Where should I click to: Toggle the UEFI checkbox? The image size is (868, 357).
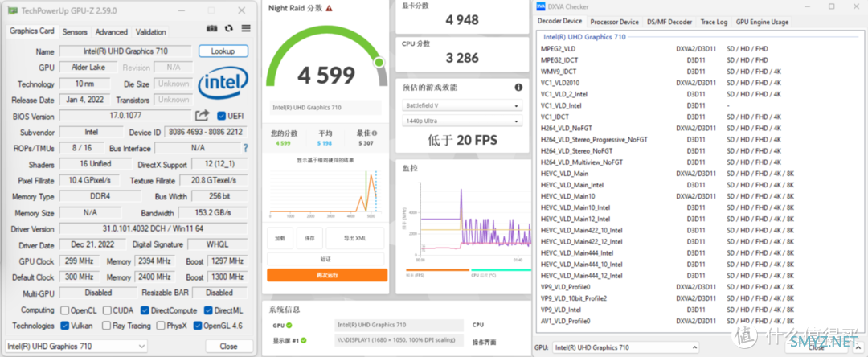pos(222,116)
